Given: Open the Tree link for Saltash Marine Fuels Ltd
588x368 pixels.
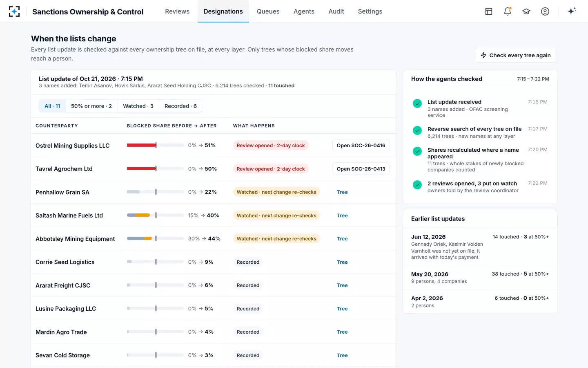Looking at the screenshot, I should coord(342,215).
